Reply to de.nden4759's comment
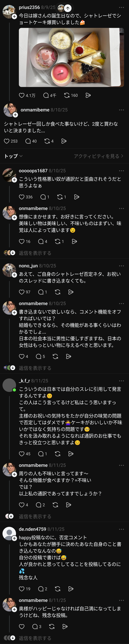 click(x=41, y=589)
